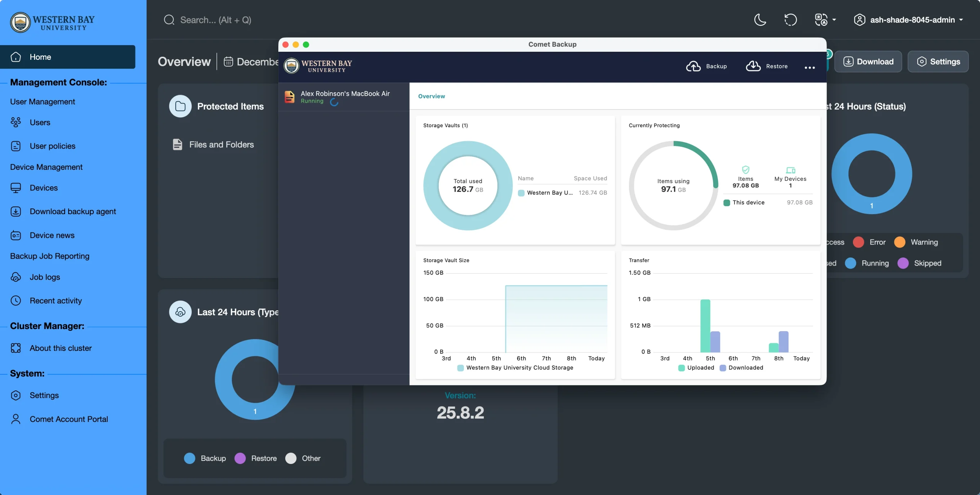Viewport: 980px width, 495px height.
Task: Click the Download backup agent icon
Action: coord(16,211)
